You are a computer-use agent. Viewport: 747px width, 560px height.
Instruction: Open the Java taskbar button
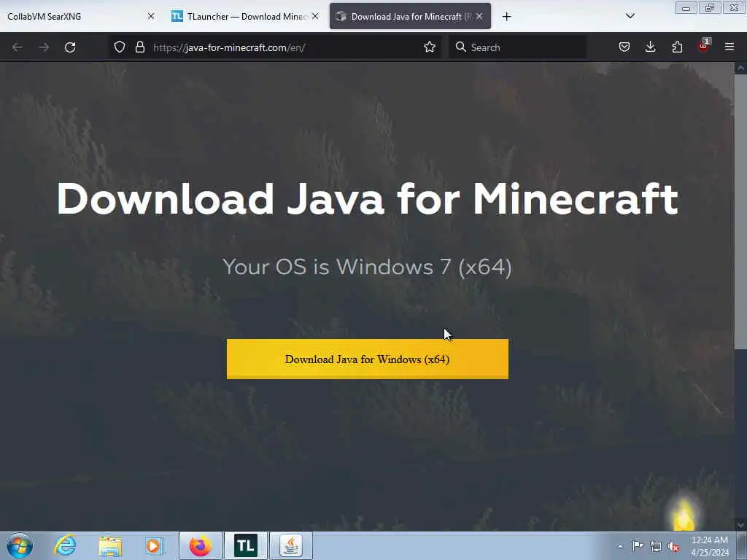tap(291, 545)
